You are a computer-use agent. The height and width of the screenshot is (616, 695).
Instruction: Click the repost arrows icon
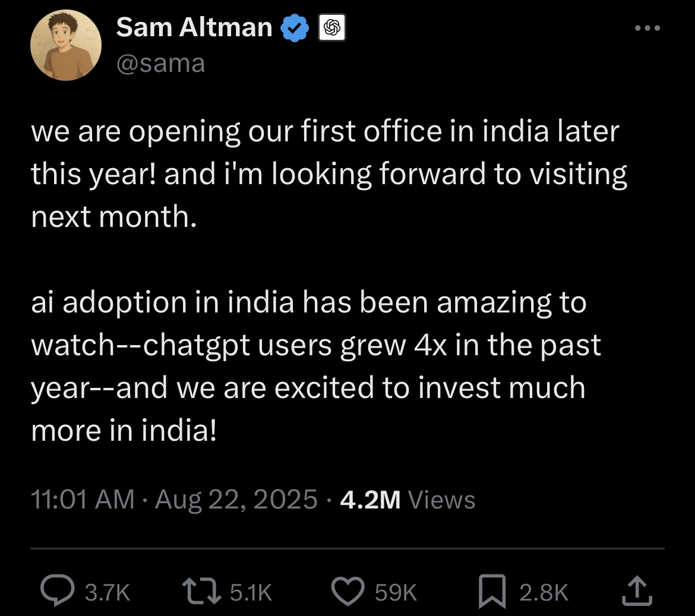click(x=202, y=591)
